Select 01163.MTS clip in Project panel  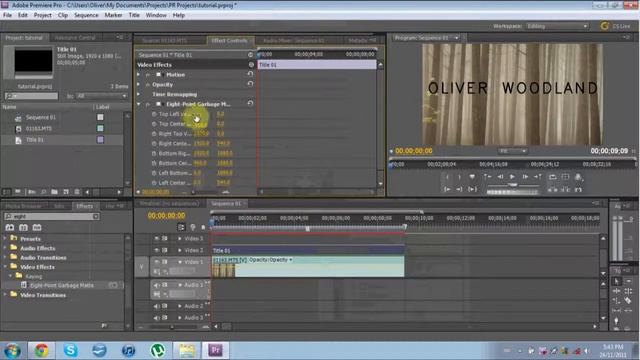[x=39, y=129]
